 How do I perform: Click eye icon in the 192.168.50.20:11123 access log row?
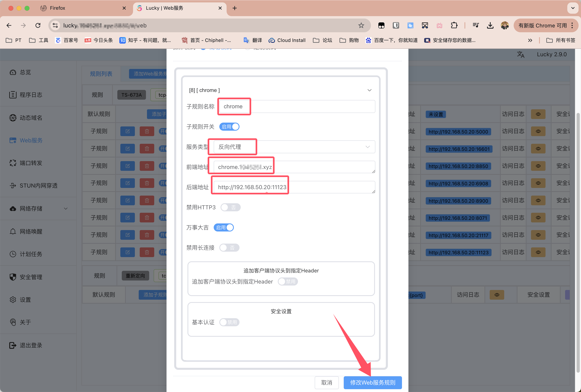point(538,252)
